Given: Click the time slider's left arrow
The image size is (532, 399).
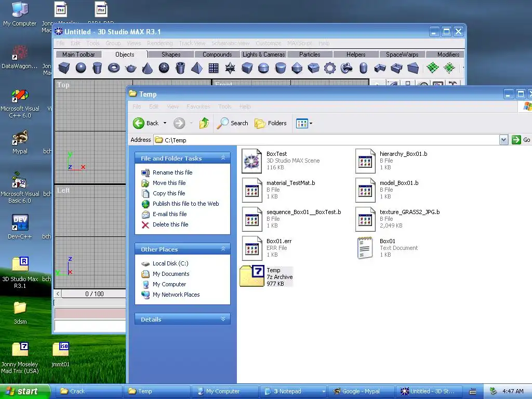Looking at the screenshot, I should coord(58,294).
